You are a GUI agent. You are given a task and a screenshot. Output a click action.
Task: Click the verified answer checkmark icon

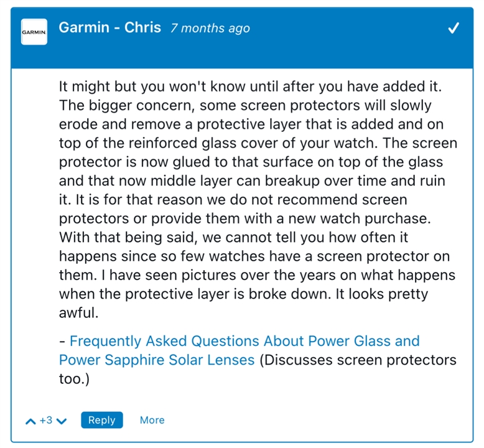click(454, 29)
